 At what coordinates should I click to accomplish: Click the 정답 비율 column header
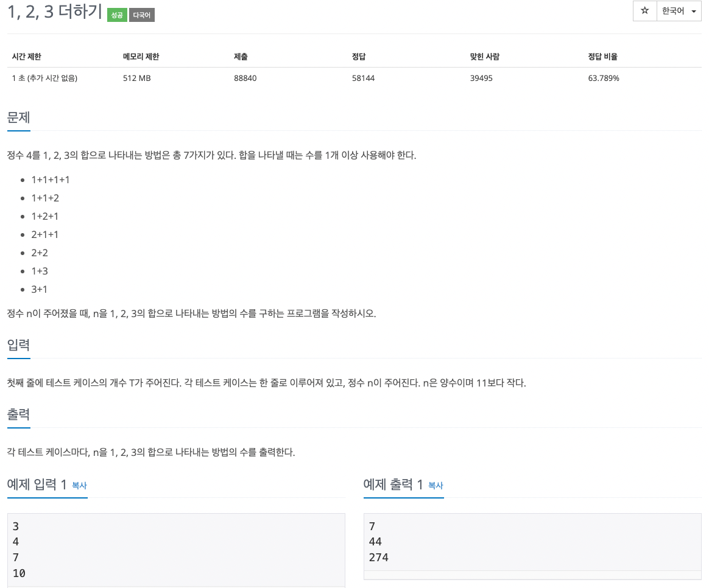[604, 56]
